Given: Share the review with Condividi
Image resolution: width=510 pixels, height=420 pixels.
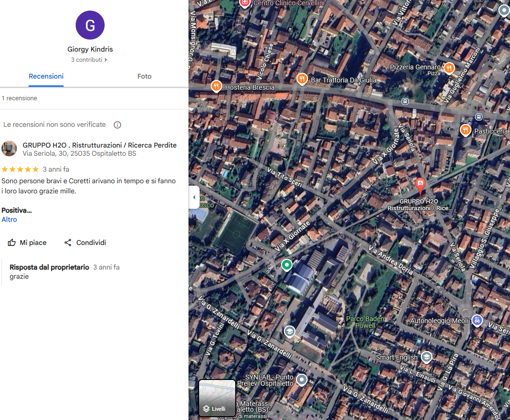Looking at the screenshot, I should point(85,243).
